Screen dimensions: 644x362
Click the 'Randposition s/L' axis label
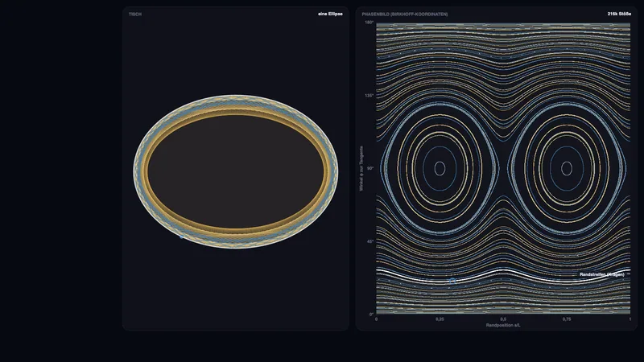(x=503, y=325)
